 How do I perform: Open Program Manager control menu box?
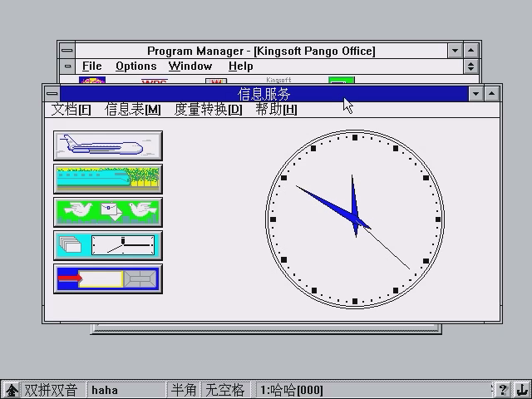click(67, 51)
